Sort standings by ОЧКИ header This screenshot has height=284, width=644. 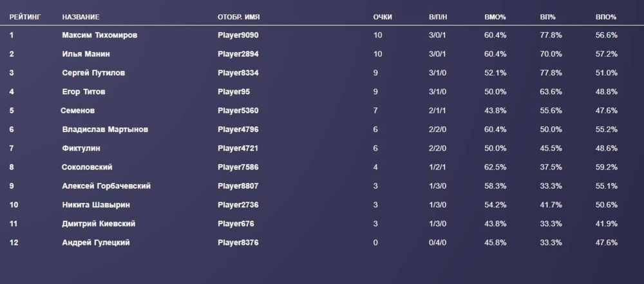point(383,17)
